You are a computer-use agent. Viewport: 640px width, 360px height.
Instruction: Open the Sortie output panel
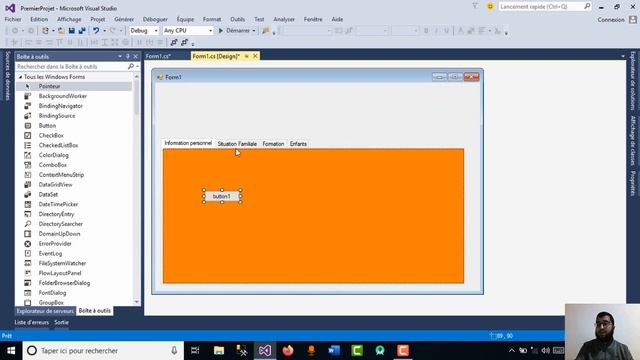pyautogui.click(x=61, y=322)
